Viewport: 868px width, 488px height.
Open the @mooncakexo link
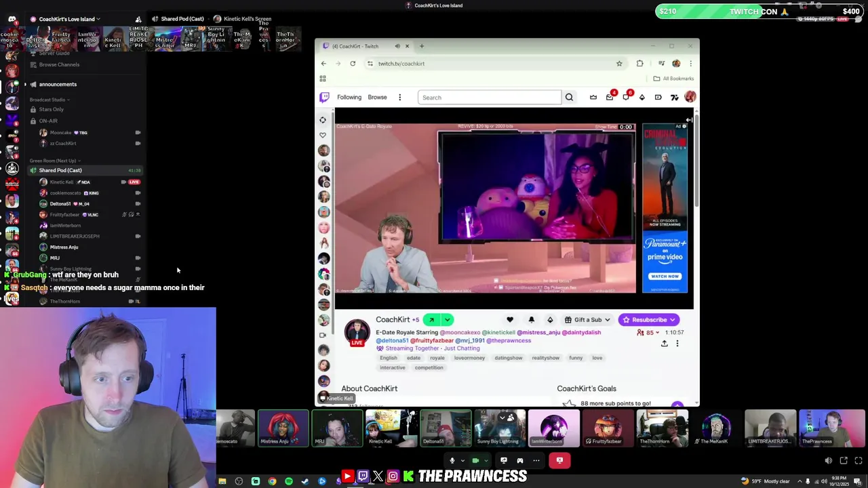click(460, 333)
